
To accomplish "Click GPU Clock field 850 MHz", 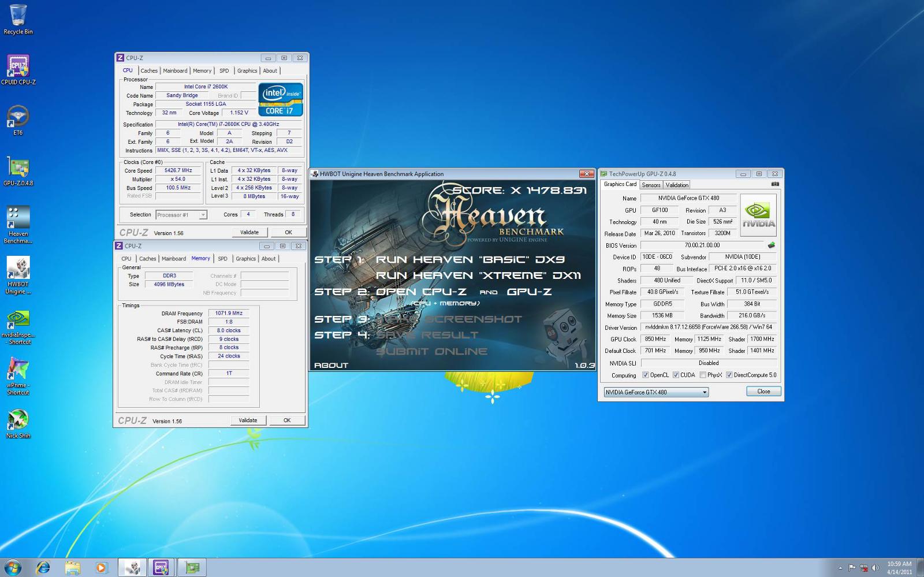I will (x=655, y=339).
